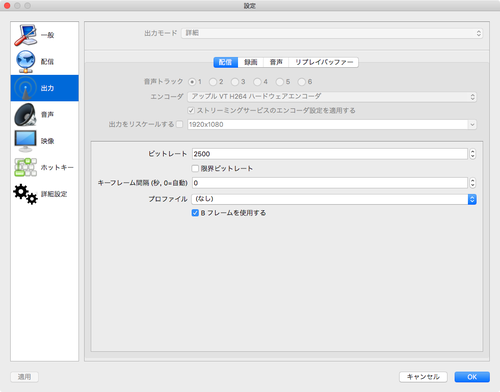The image size is (500, 392).
Task: Select audio track 4 radio button
Action: 257,82
